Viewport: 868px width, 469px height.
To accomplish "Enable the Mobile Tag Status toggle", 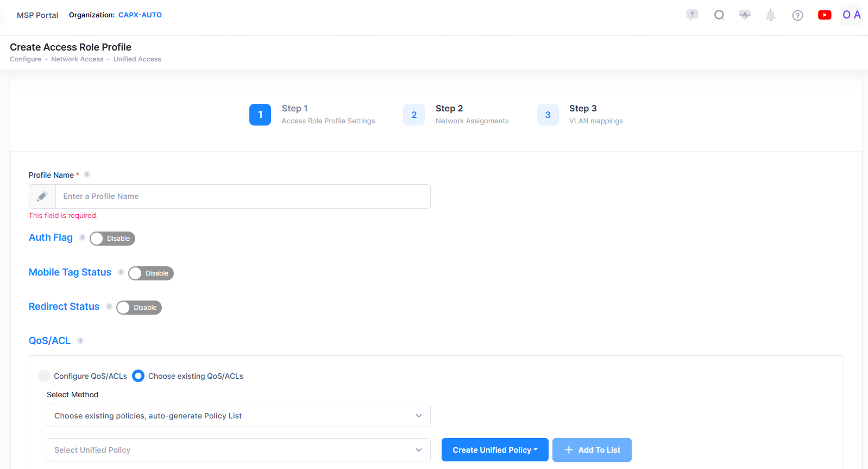I will (151, 273).
